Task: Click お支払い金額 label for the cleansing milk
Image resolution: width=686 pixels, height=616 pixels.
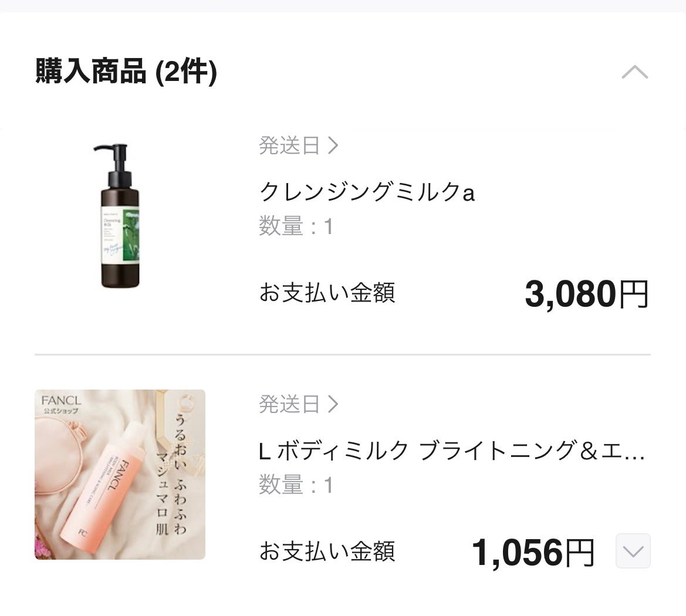Action: coord(327,293)
